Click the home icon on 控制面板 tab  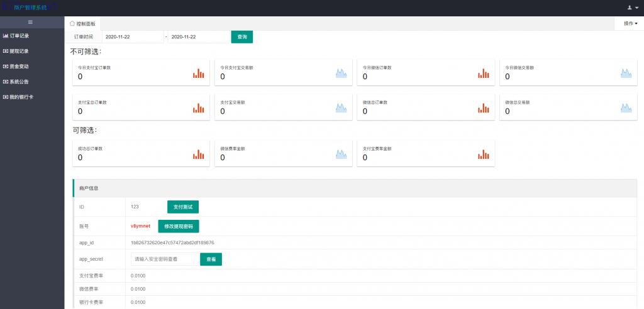(72, 23)
